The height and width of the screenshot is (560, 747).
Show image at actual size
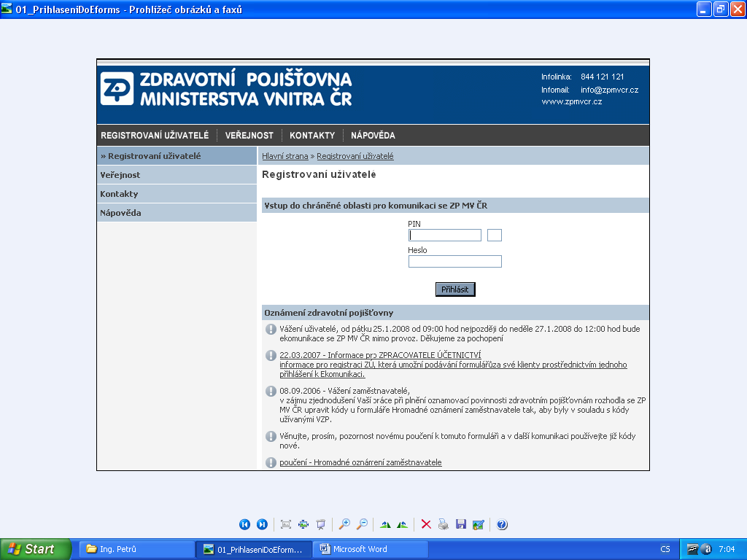click(x=303, y=524)
